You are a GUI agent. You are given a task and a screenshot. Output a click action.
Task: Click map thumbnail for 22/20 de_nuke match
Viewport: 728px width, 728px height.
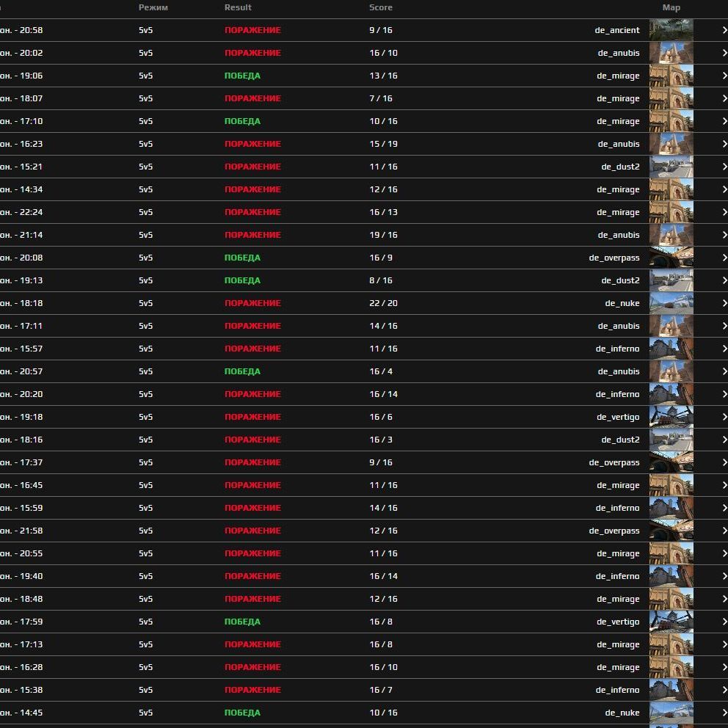click(x=671, y=303)
